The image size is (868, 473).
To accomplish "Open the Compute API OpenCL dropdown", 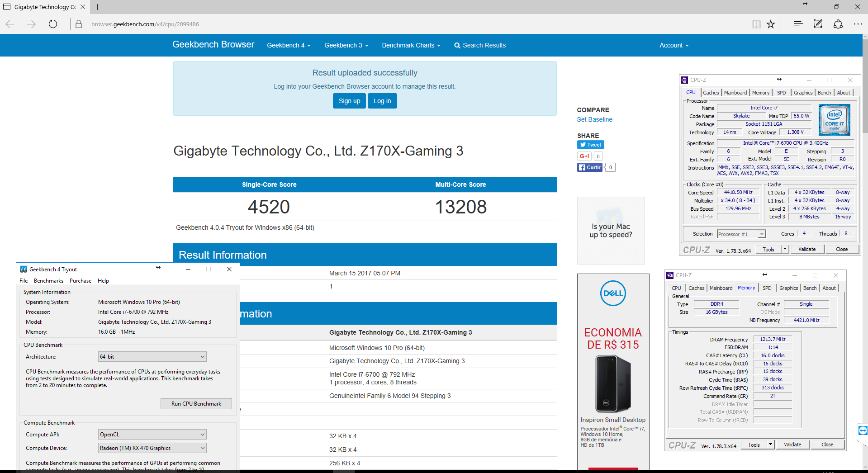I will tap(152, 435).
